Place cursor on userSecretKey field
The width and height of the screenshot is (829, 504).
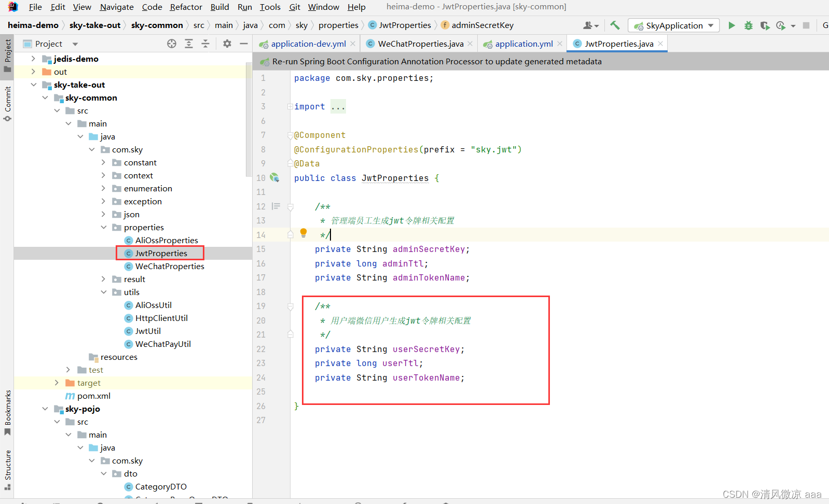coord(426,349)
